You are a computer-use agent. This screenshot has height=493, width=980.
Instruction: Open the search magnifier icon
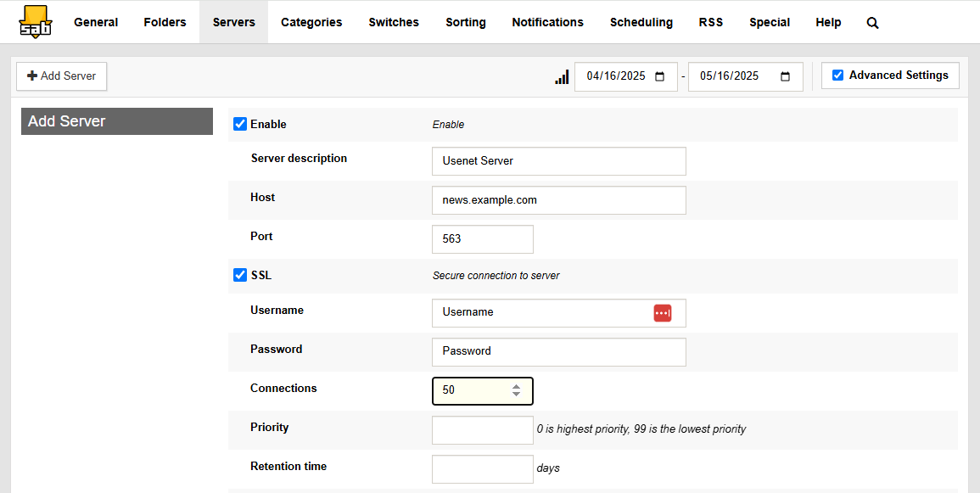click(872, 23)
